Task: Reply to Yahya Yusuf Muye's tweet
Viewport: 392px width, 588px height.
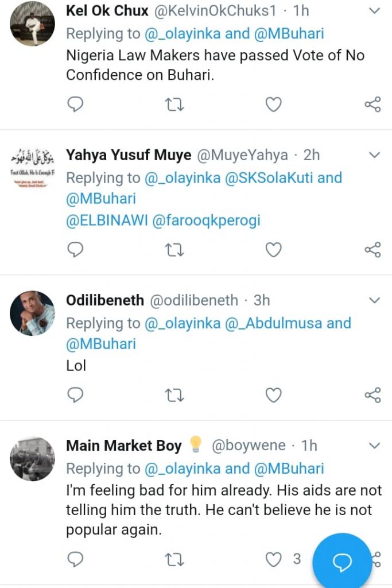Action: click(x=75, y=249)
